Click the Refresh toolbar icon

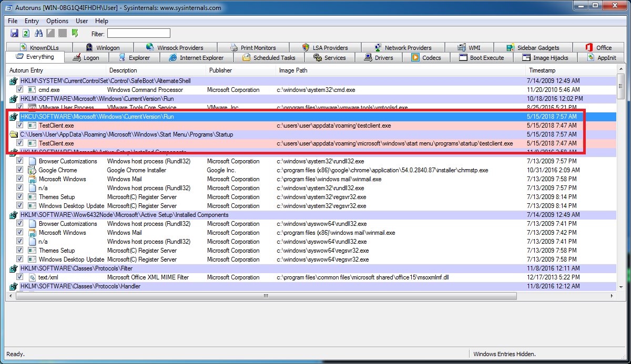26,34
